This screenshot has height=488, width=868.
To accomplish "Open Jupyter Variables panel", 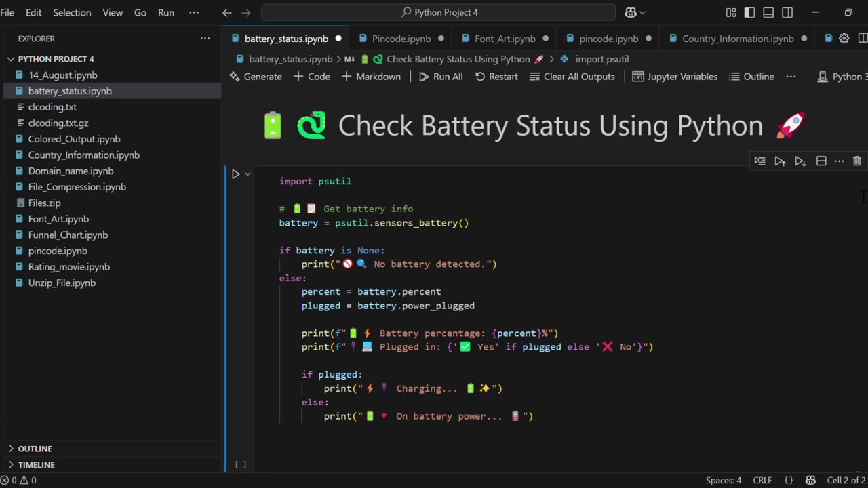I will pos(675,77).
